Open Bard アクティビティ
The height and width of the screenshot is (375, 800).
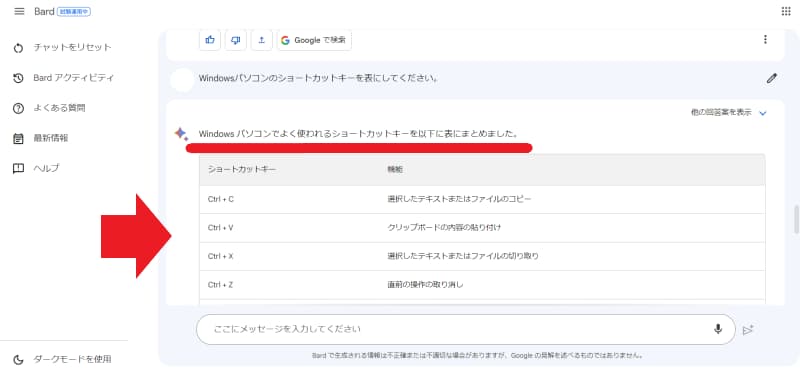coord(73,78)
